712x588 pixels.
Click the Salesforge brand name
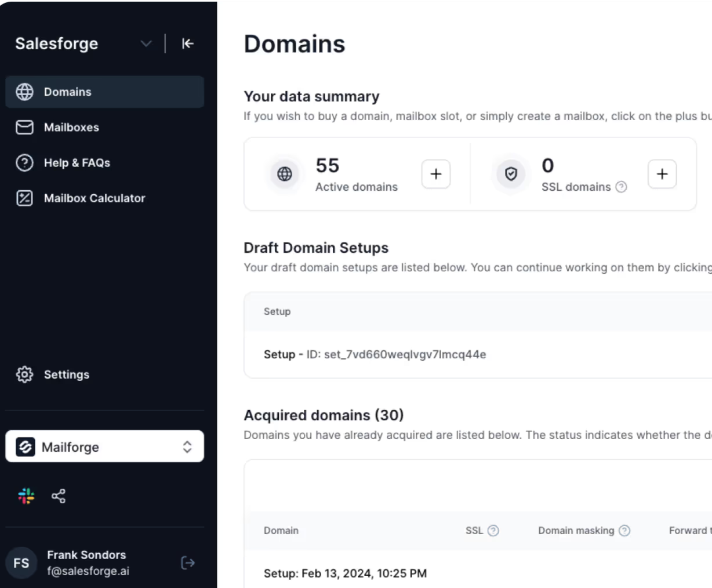tap(57, 43)
